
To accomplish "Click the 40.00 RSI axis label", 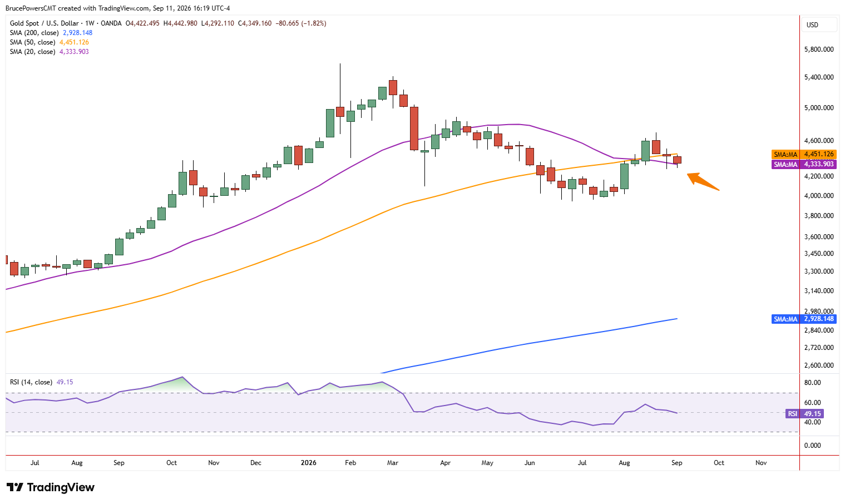I will click(813, 422).
